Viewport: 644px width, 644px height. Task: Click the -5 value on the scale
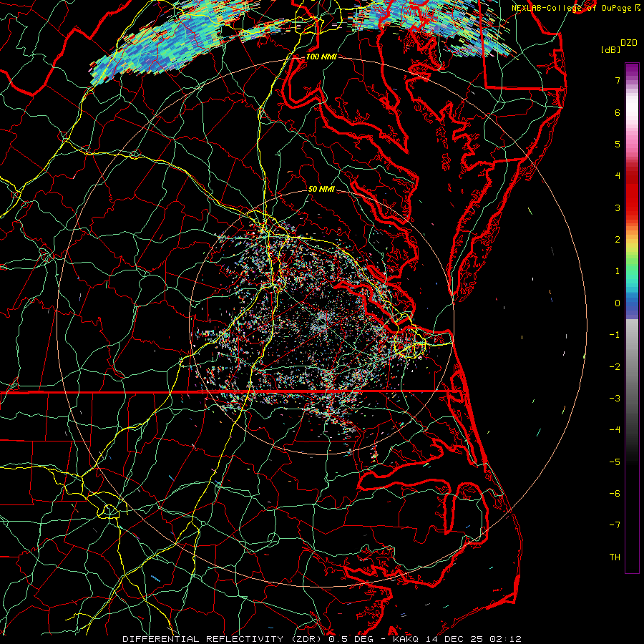click(615, 462)
